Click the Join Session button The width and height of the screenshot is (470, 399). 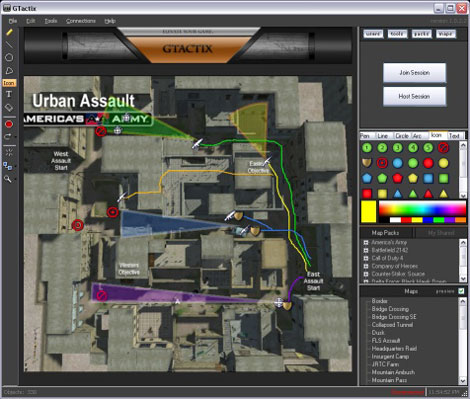pyautogui.click(x=414, y=72)
